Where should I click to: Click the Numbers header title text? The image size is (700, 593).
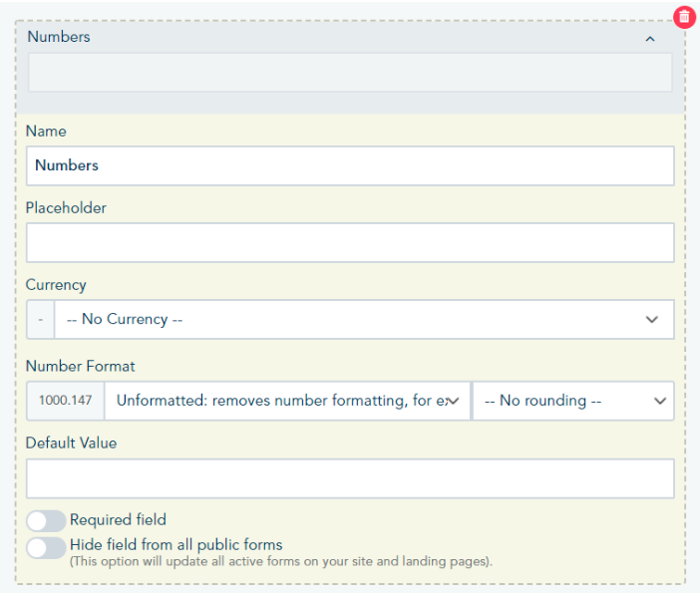[x=59, y=37]
